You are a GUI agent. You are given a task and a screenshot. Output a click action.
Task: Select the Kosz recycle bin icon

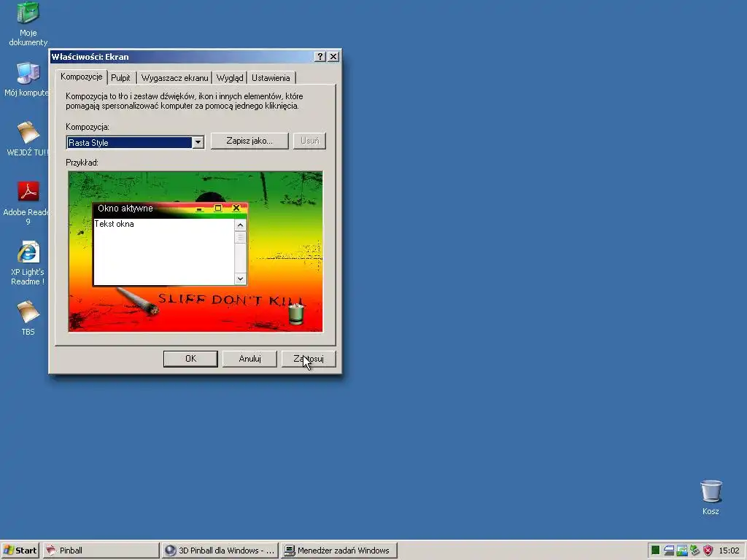tap(711, 497)
